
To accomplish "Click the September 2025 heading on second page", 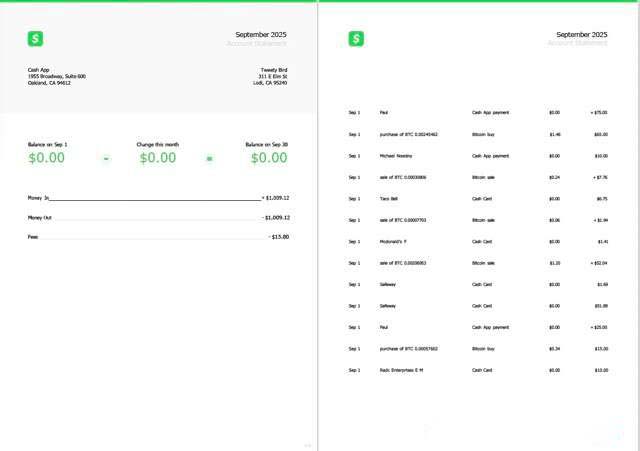I will 583,35.
